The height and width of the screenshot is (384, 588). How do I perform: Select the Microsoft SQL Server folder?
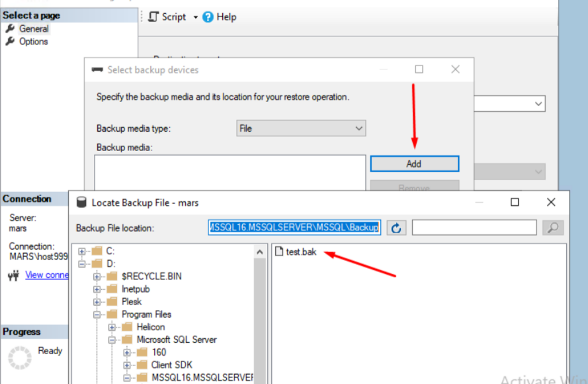coord(177,340)
